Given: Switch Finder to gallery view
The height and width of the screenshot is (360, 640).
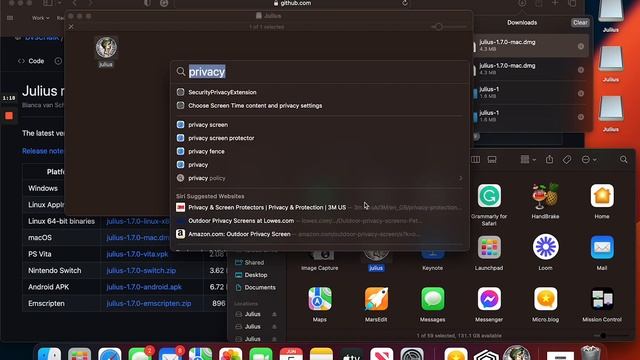Looking at the screenshot, I should point(492,160).
